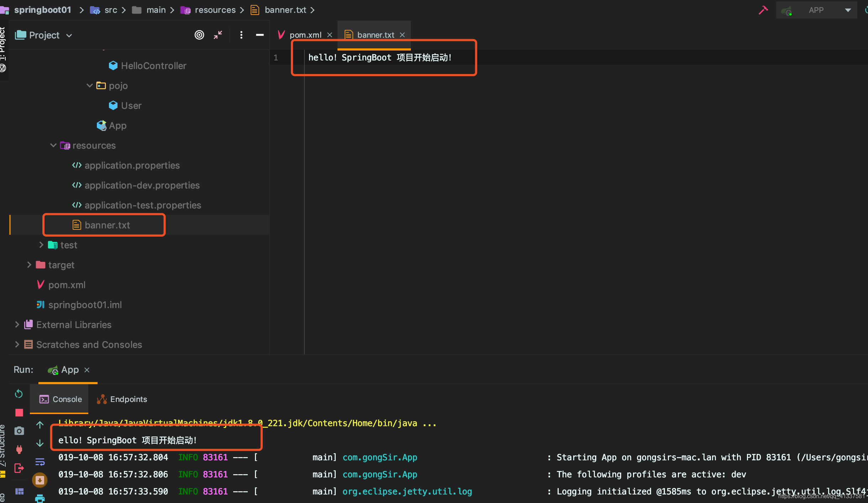Viewport: 868px width, 503px height.
Task: Switch to the pom.xml editor tab
Action: (x=305, y=35)
